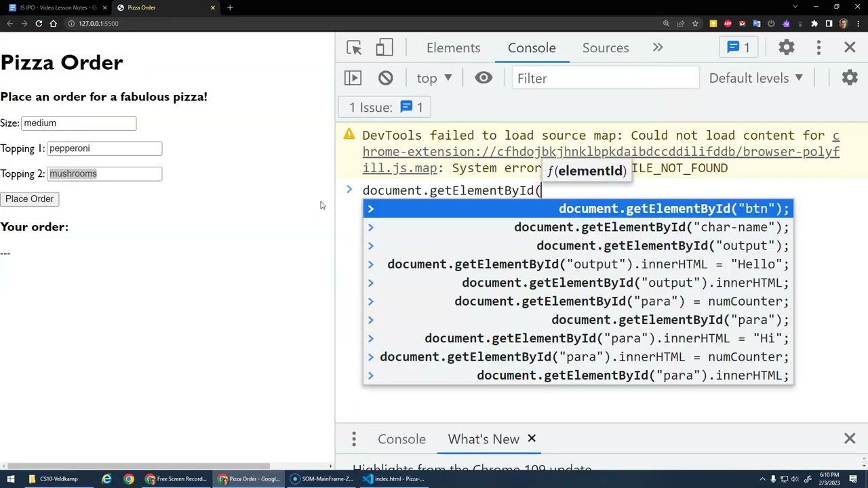Close the What's New drawer tab
This screenshot has height=488, width=868.
532,439
